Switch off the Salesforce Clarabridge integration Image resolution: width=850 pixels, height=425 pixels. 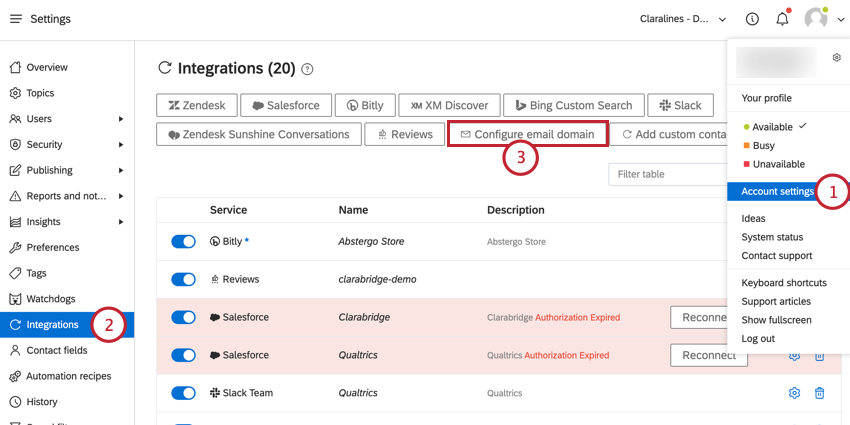[183, 318]
